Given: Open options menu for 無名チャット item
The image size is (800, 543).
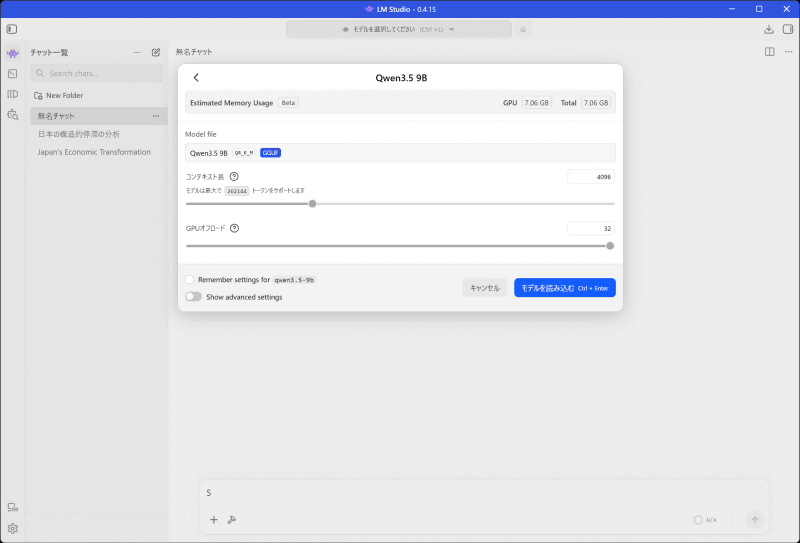Looking at the screenshot, I should click(x=156, y=116).
